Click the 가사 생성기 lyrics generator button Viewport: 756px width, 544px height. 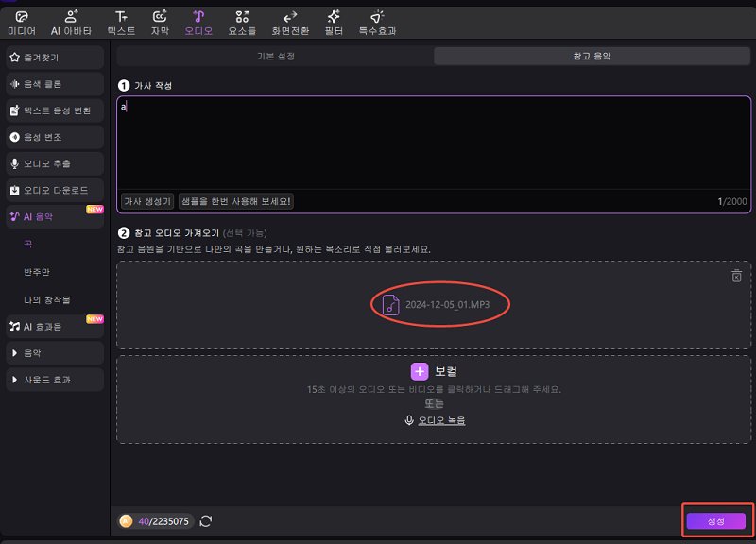(x=147, y=201)
